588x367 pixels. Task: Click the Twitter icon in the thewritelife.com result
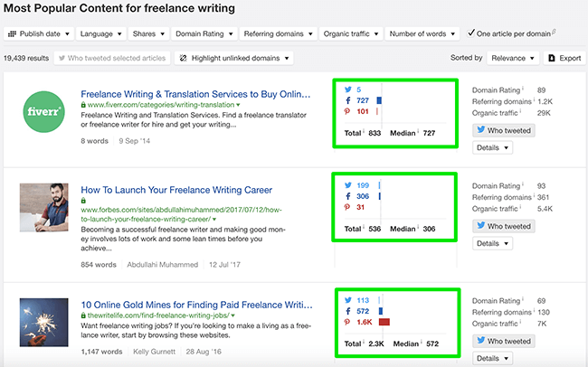[348, 300]
